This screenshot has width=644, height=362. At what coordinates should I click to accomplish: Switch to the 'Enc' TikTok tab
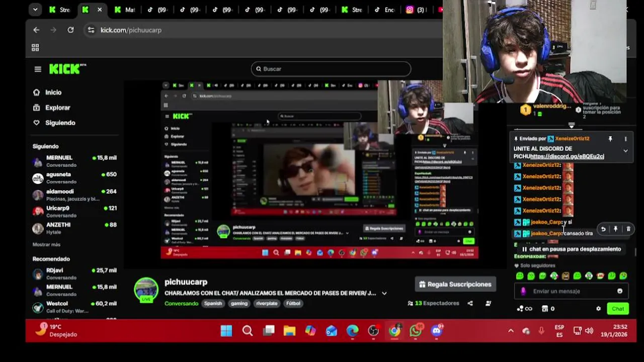click(x=384, y=10)
